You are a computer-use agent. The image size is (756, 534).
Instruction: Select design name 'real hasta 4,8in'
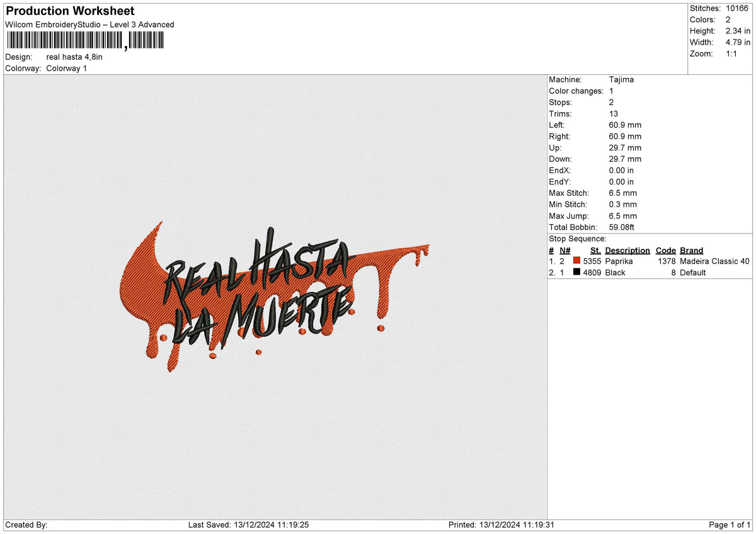74,57
